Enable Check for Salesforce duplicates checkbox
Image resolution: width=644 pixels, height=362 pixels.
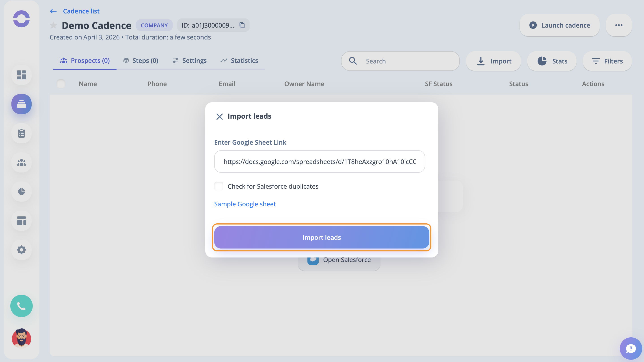[x=219, y=186]
